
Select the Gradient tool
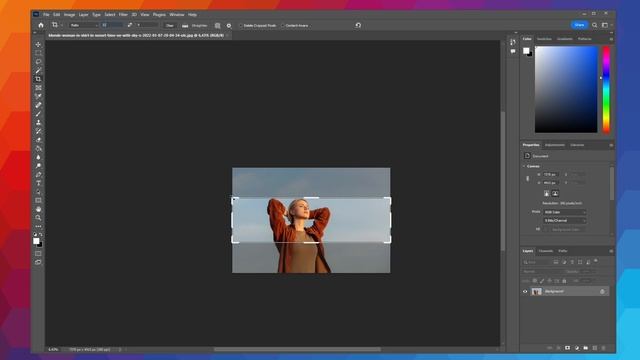(38, 148)
